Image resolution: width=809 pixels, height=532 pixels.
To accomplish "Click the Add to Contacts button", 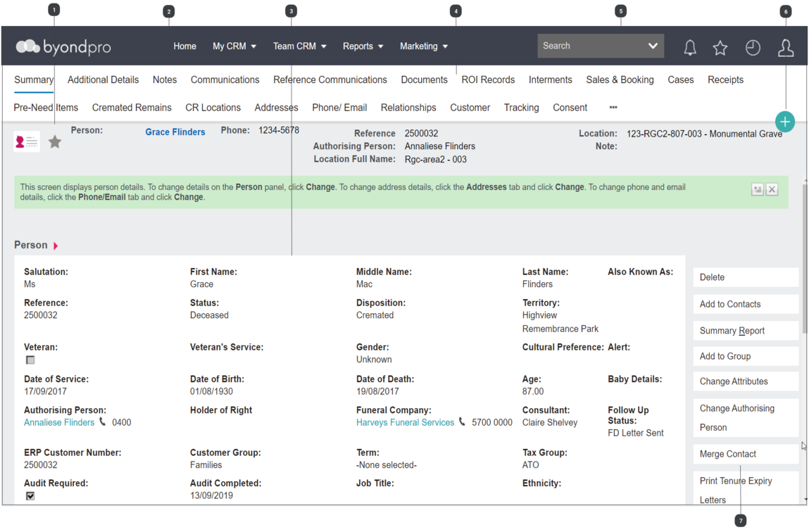I will point(746,304).
